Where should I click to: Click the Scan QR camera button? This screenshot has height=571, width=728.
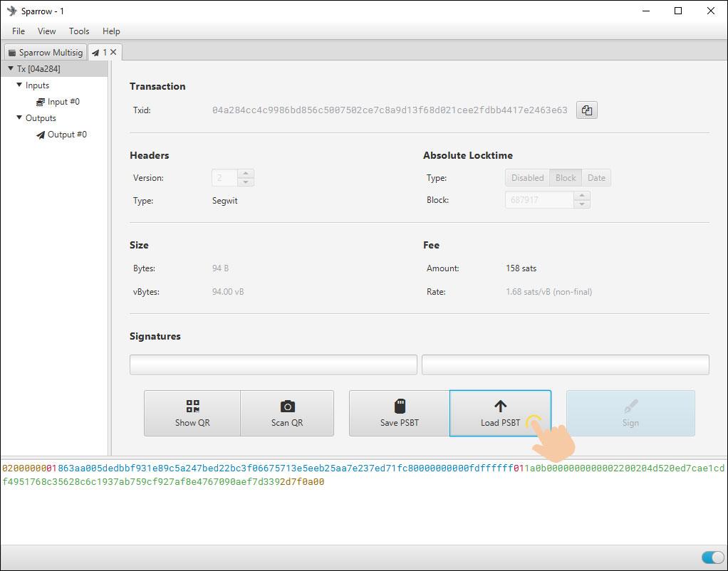(287, 413)
